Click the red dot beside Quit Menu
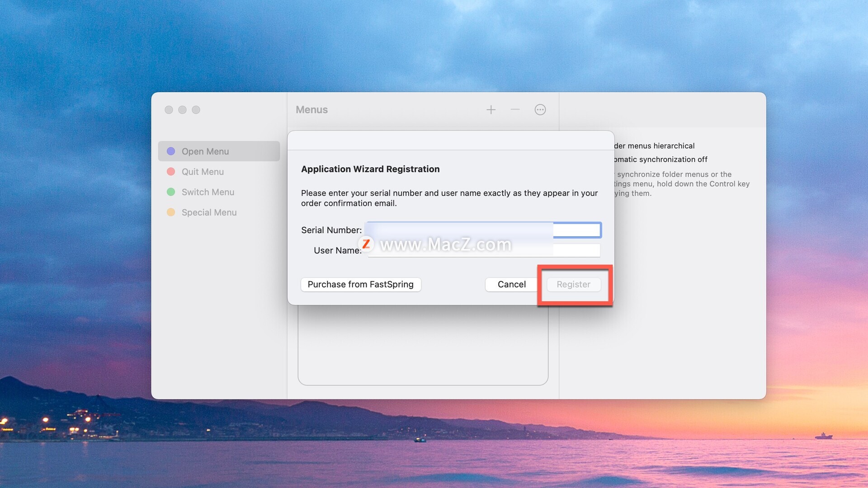The image size is (868, 488). (171, 172)
